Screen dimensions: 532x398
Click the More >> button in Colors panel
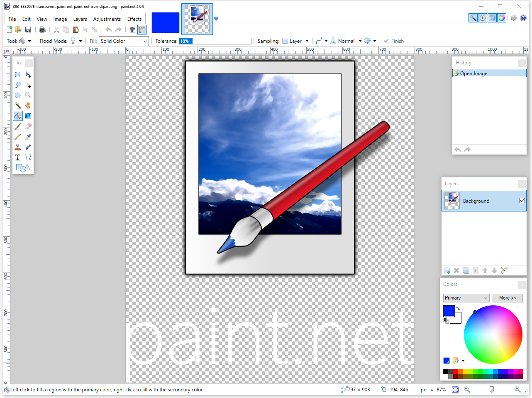[x=507, y=298]
